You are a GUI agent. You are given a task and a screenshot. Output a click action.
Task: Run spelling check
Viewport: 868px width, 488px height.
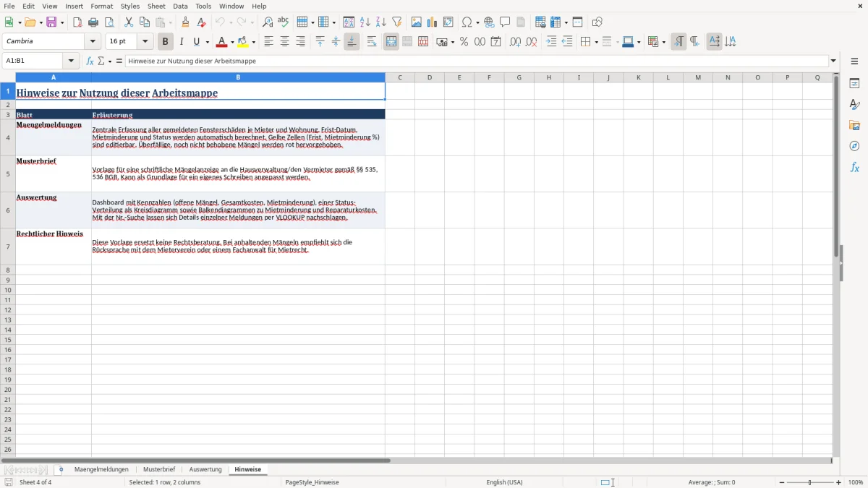[x=284, y=22]
